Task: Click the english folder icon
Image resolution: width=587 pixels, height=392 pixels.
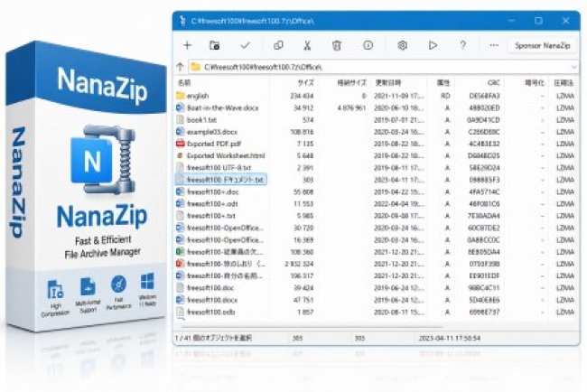Action: tap(180, 96)
